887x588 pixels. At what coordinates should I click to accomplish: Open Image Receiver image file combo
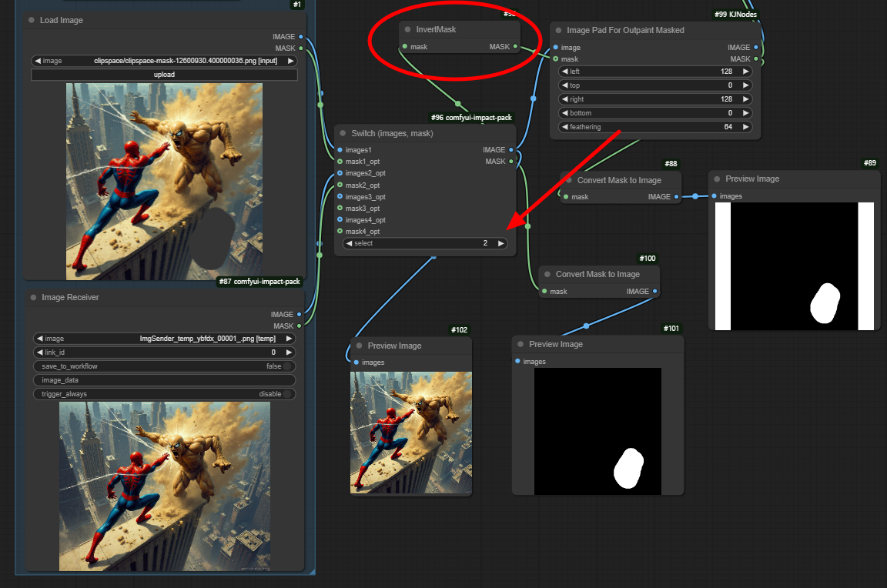164,339
